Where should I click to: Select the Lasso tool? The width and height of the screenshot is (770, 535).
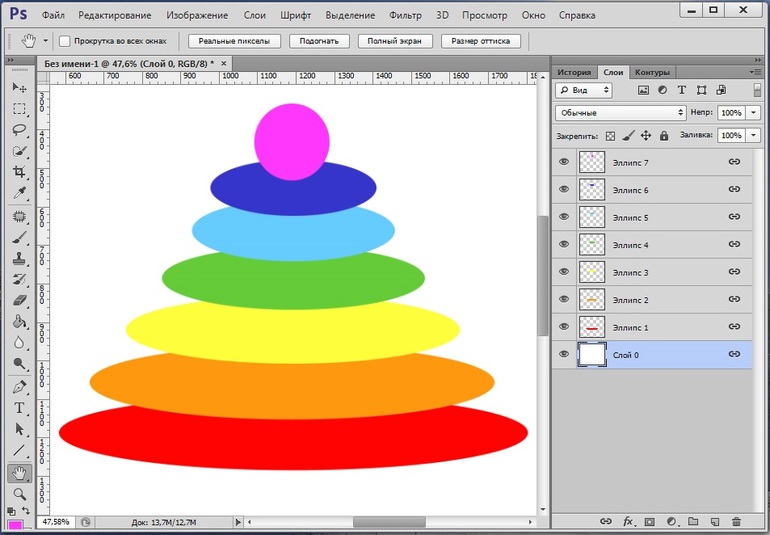(19, 130)
